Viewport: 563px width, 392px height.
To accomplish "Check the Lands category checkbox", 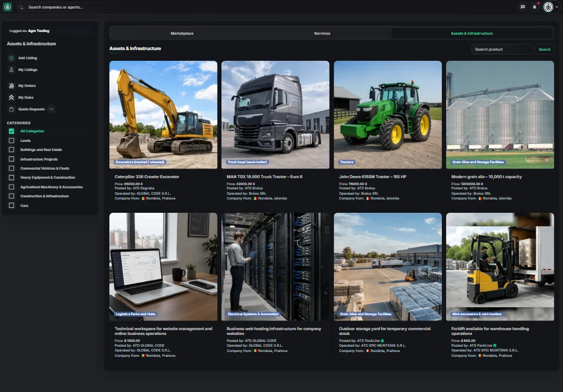I will point(12,140).
